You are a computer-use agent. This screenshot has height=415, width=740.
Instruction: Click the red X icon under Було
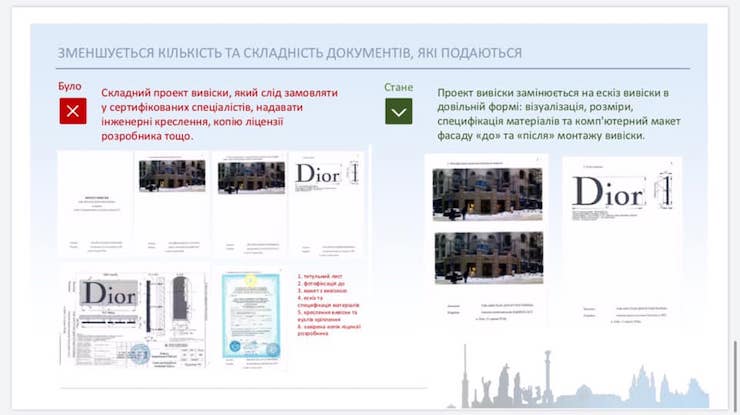pos(73,111)
